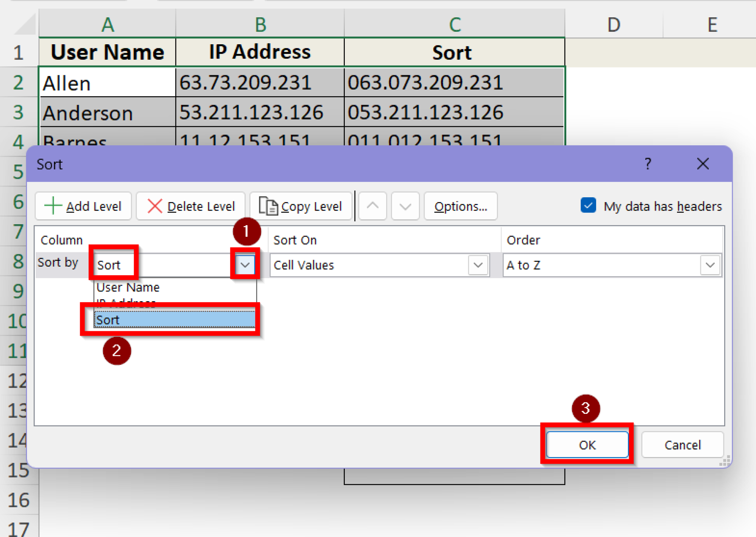Toggle the My data has headers checkbox
Image resolution: width=756 pixels, height=537 pixels.
point(588,206)
